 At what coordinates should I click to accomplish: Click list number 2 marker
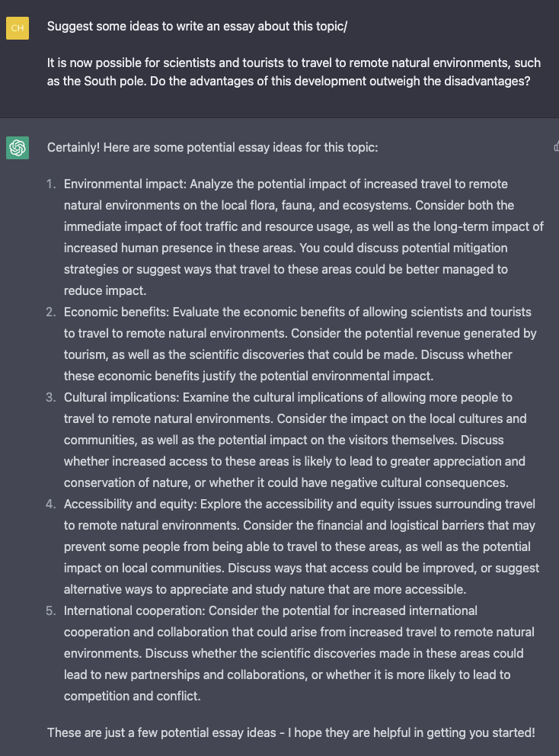(51, 312)
